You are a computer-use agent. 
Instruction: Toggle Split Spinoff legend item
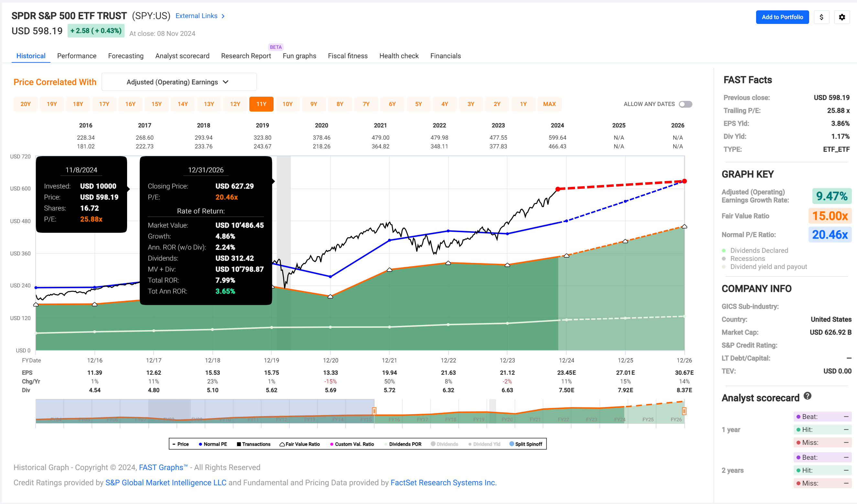tap(526, 444)
